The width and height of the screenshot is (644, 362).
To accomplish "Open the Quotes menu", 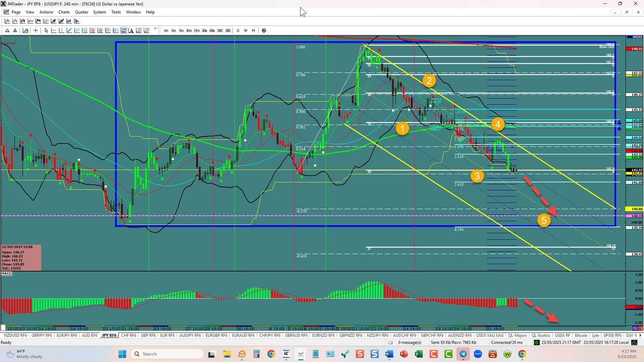I will pos(82,12).
